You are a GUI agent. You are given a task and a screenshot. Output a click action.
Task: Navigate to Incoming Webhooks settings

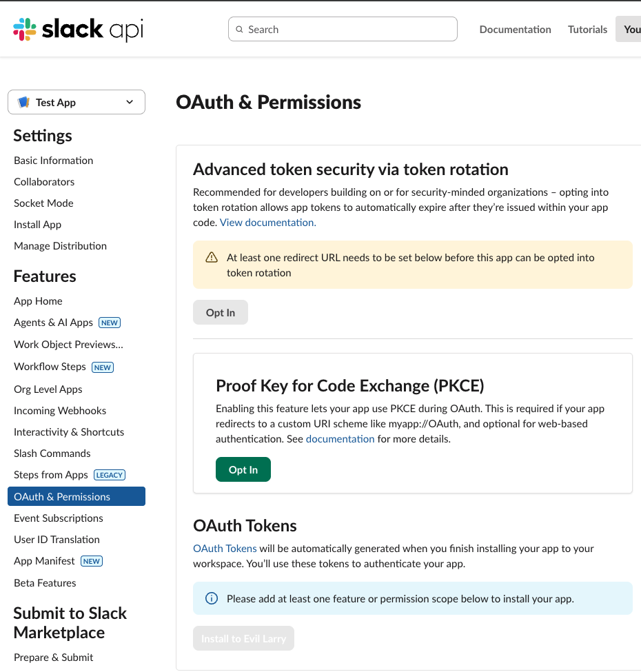pos(60,411)
